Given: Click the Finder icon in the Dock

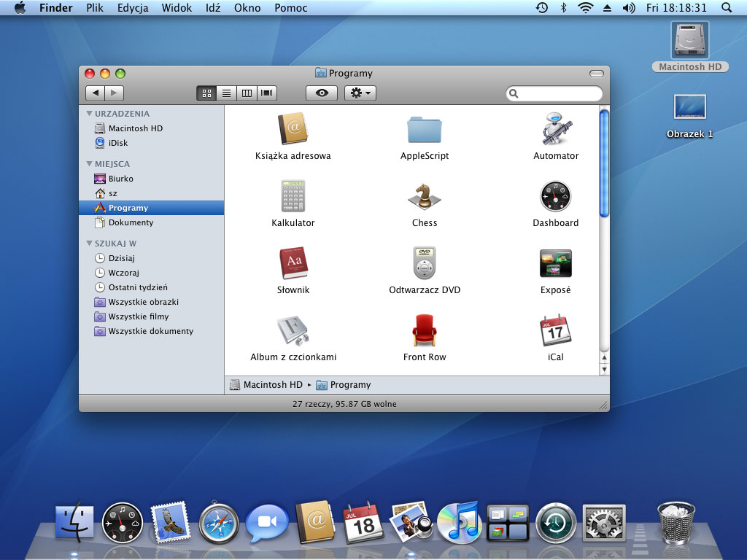Looking at the screenshot, I should pos(74,522).
